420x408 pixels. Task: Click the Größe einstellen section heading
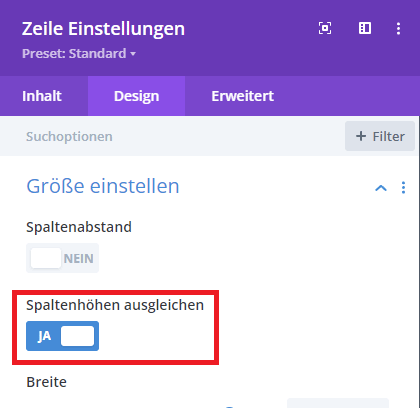pyautogui.click(x=103, y=186)
